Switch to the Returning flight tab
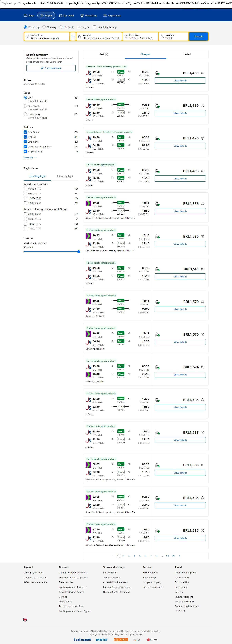The height and width of the screenshot is (644, 232). click(x=65, y=176)
